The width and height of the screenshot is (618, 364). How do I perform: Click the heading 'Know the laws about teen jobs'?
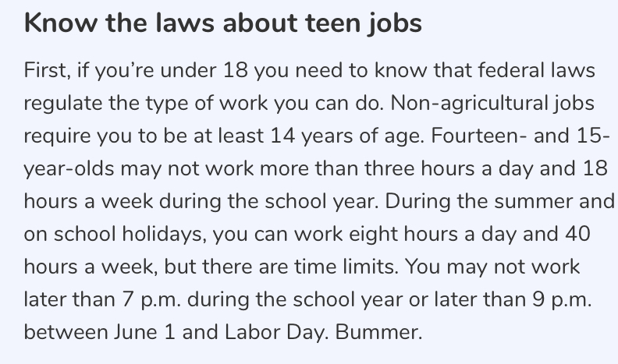click(x=223, y=23)
